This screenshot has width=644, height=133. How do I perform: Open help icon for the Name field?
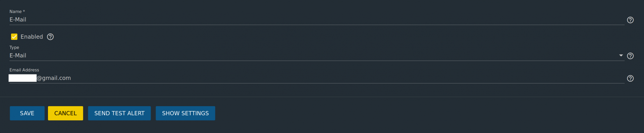point(630,20)
